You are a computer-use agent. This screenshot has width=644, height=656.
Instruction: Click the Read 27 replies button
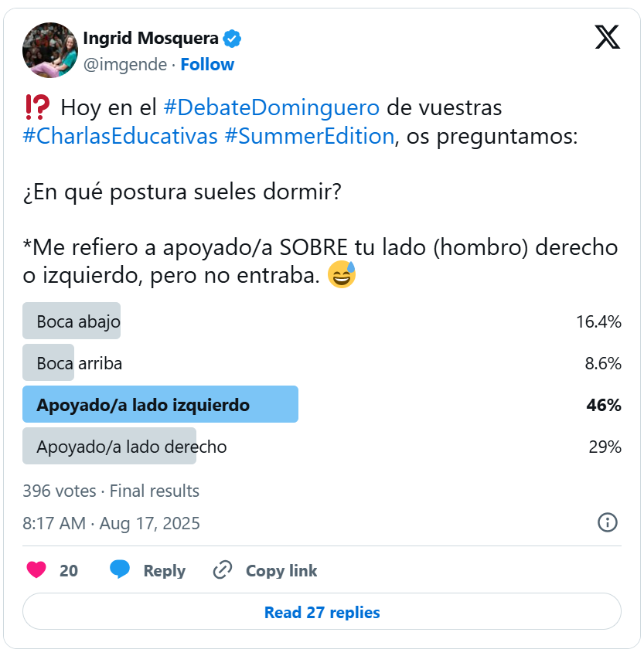[322, 613]
